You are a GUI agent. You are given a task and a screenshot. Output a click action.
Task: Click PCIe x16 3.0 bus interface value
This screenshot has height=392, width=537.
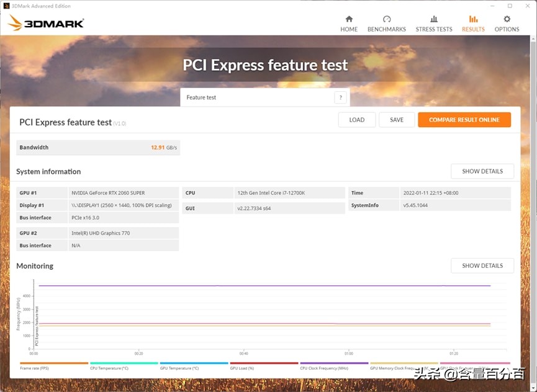pyautogui.click(x=85, y=218)
